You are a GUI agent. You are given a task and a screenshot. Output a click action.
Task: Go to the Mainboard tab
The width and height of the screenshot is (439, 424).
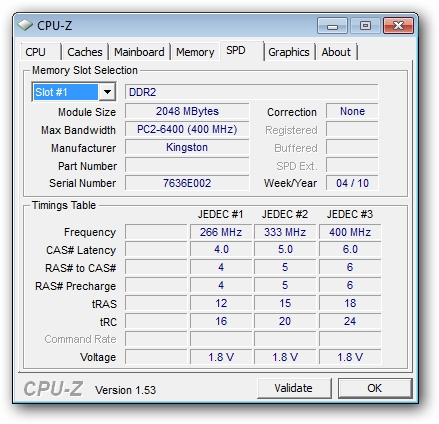pos(139,52)
